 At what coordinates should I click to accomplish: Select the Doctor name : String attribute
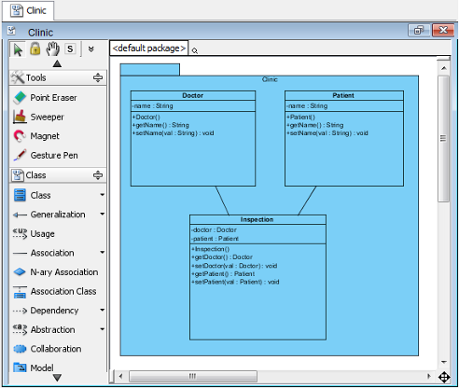153,106
